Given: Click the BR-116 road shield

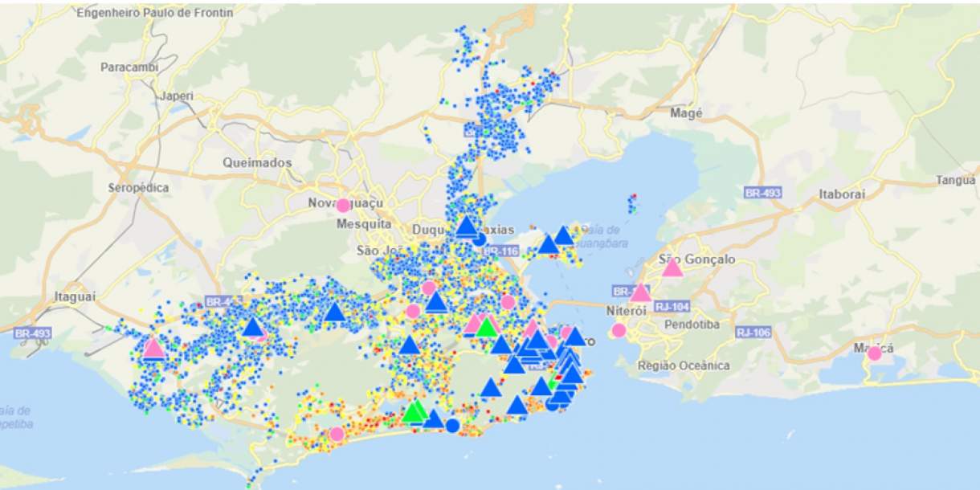Looking at the screenshot, I should [x=501, y=251].
